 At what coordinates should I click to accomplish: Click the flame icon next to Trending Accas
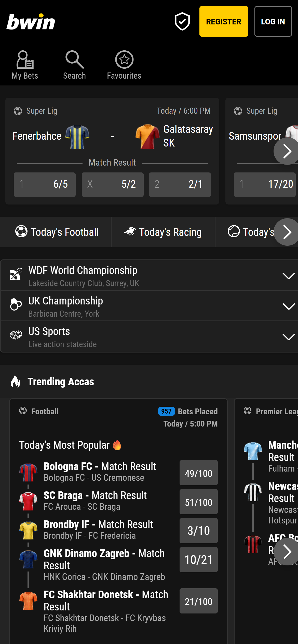(15, 382)
